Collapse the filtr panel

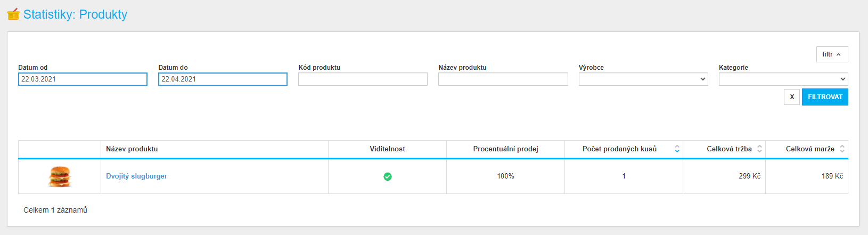click(832, 54)
